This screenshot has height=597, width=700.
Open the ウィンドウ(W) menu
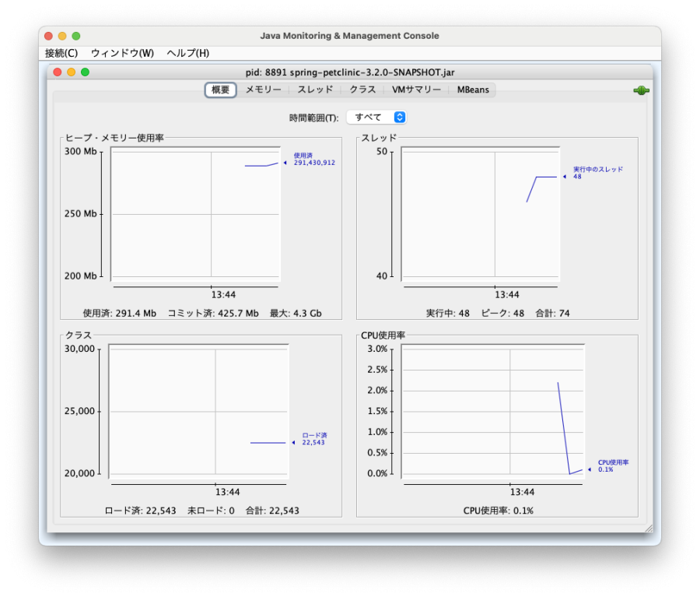point(122,53)
